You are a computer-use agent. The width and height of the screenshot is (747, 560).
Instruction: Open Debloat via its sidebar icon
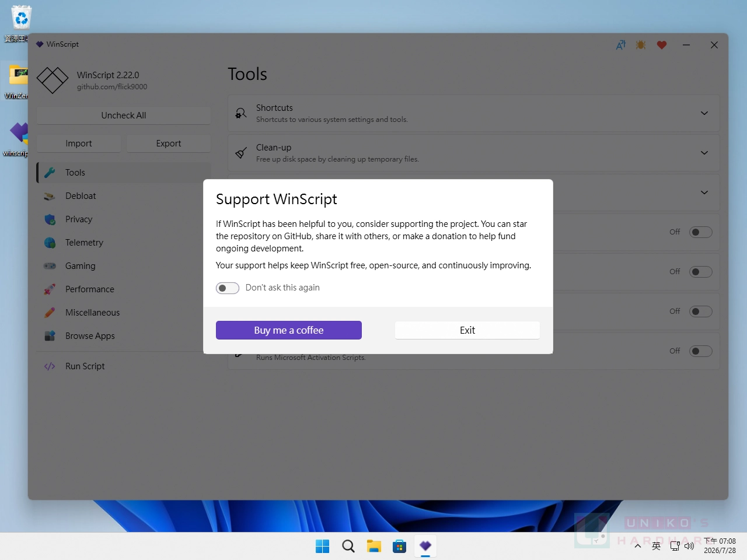click(50, 196)
